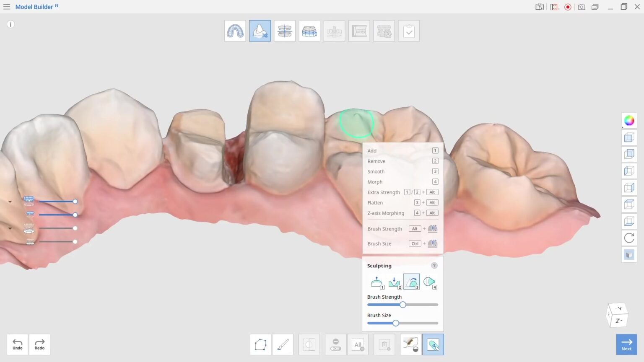Screen dimensions: 644x362
Task: Switch to the occlusion alignment step
Action: [285, 31]
